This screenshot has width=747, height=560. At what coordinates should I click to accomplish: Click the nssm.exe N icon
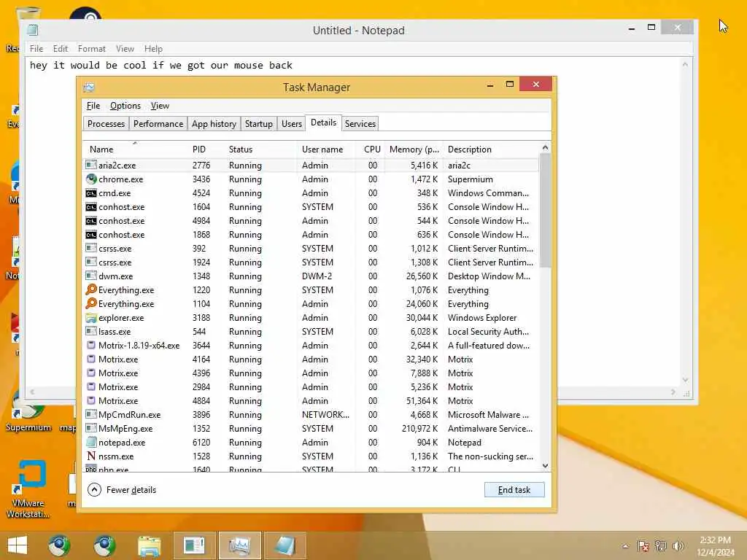(x=91, y=456)
